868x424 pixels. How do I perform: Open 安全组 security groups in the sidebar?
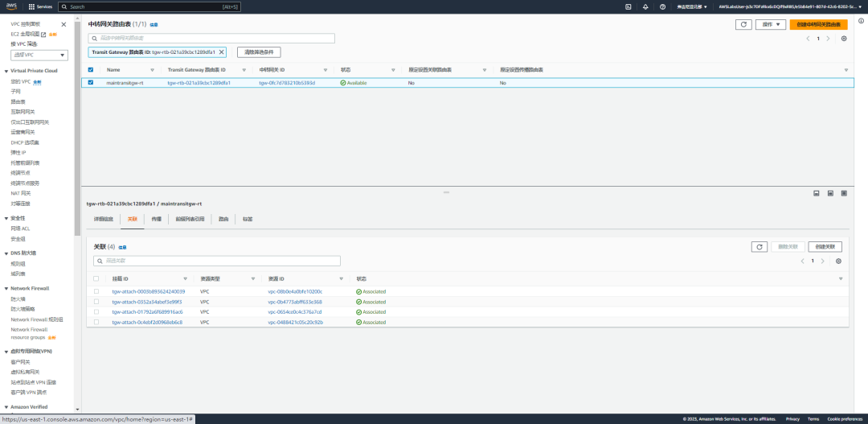pyautogui.click(x=18, y=239)
